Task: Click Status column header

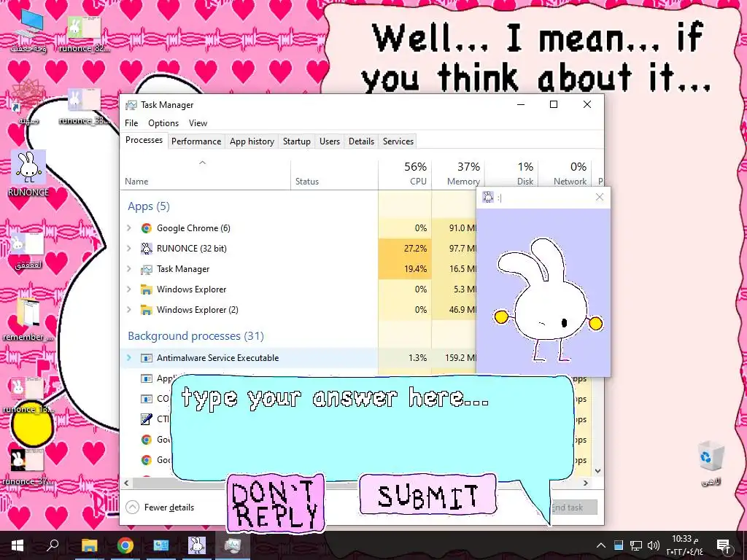Action: pyautogui.click(x=334, y=174)
